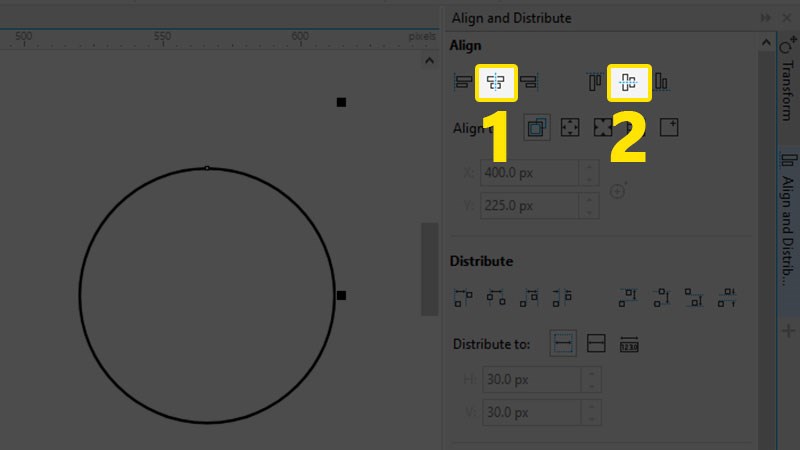The height and width of the screenshot is (450, 800).
Task: Click the 550 mark on horizontal ruler
Action: [163, 36]
